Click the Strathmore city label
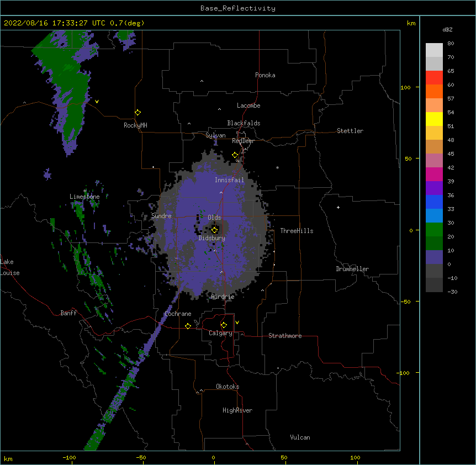 pos(285,336)
